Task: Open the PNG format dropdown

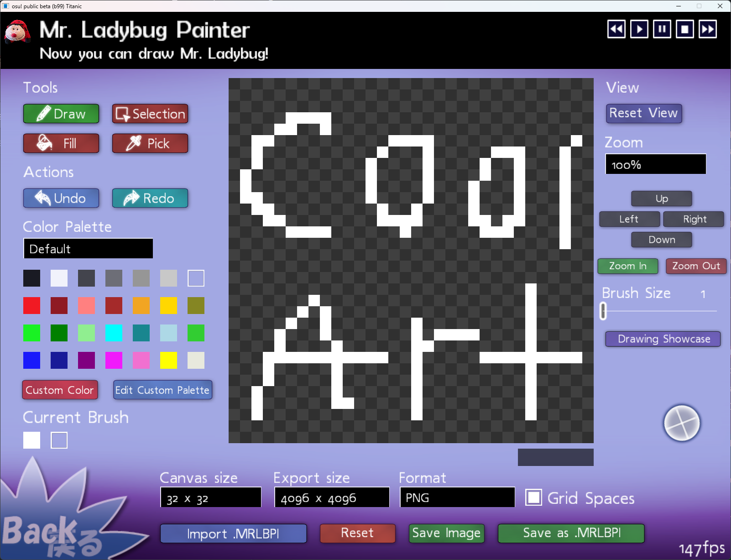Action: click(457, 497)
